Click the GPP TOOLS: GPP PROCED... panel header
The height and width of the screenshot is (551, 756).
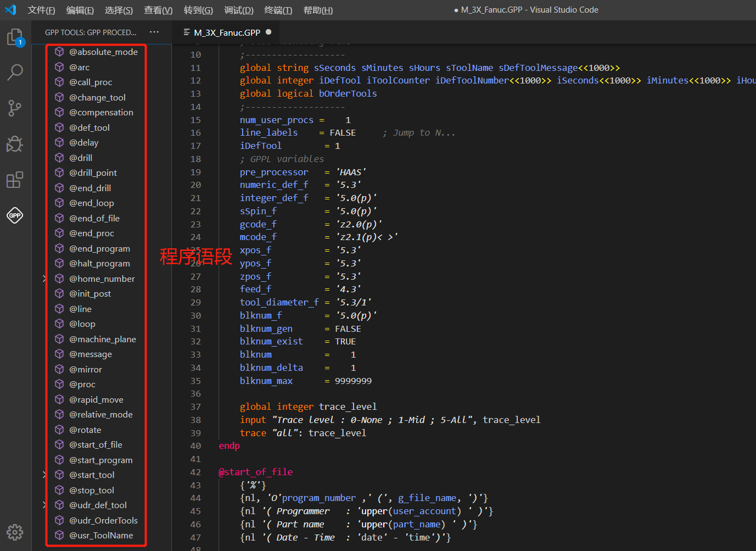pyautogui.click(x=91, y=32)
